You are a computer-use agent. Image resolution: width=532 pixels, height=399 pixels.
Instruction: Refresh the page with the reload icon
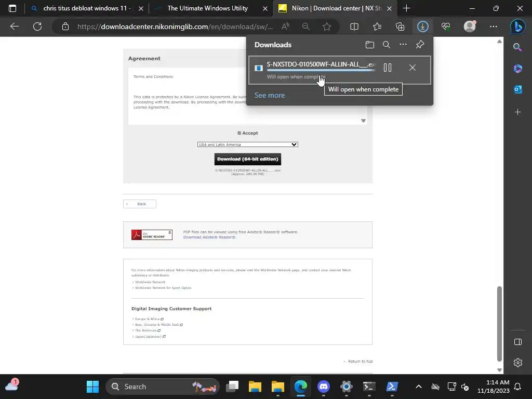pyautogui.click(x=37, y=26)
